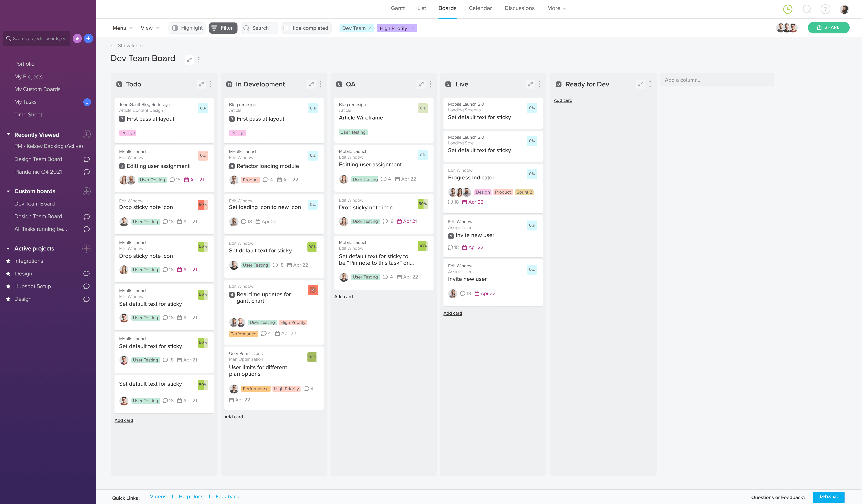Add a new custom board with plus icon
Viewport: 862px width, 504px height.
[86, 191]
